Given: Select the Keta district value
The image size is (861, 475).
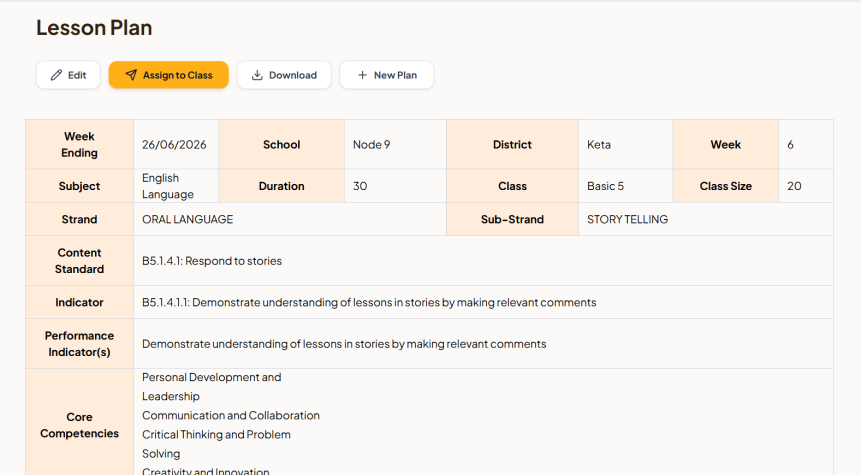Looking at the screenshot, I should [599, 144].
